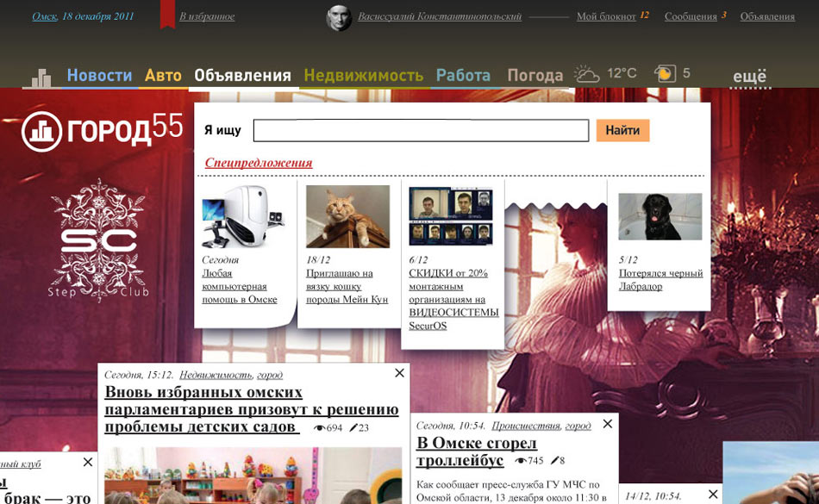819x504 pixels.
Task: Close the trolleybus fire news card
Action: tap(608, 423)
